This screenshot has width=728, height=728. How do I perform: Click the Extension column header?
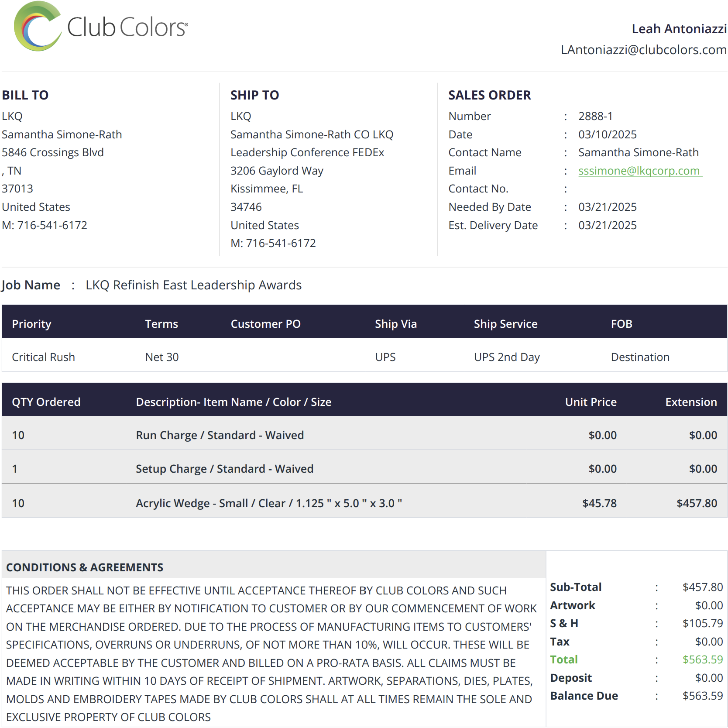click(x=691, y=402)
